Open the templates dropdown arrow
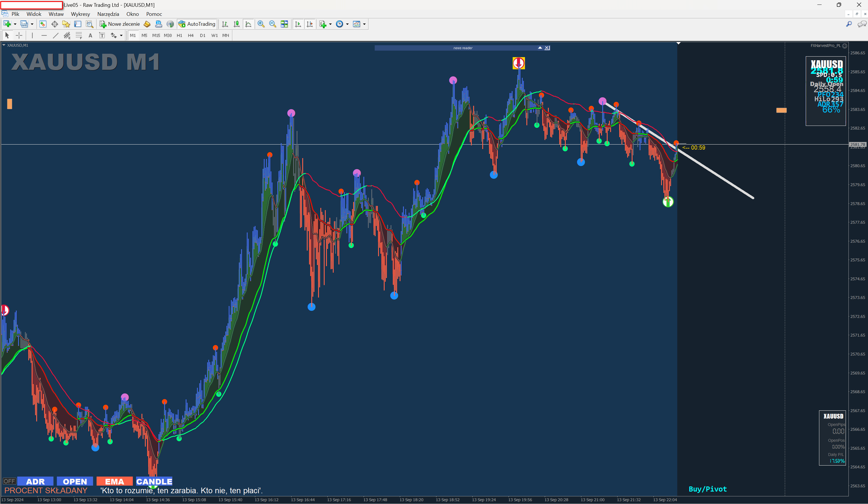The image size is (868, 504). click(x=365, y=24)
